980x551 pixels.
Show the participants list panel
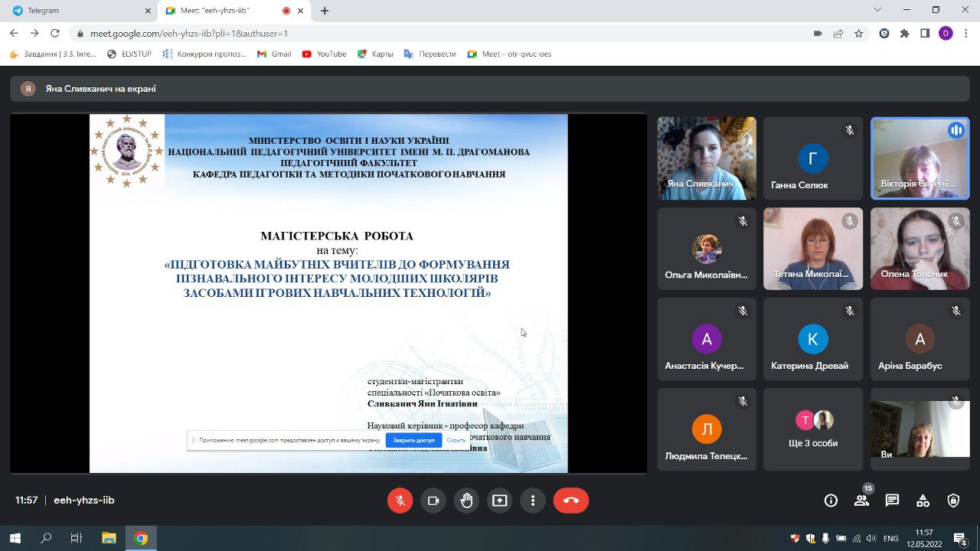tap(861, 500)
